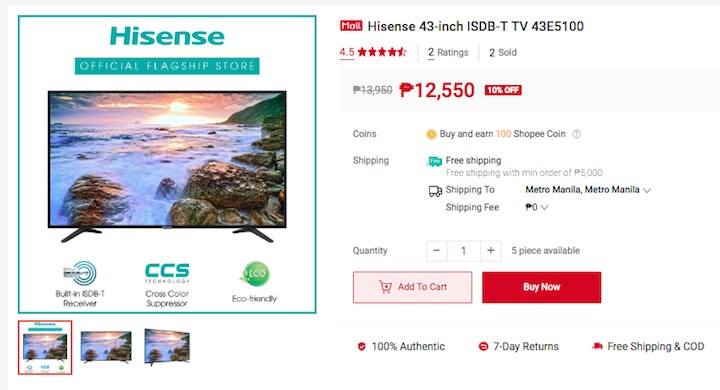Click the Shopee Coin help question mark icon
Screen dimensions: 720x390
click(x=576, y=134)
